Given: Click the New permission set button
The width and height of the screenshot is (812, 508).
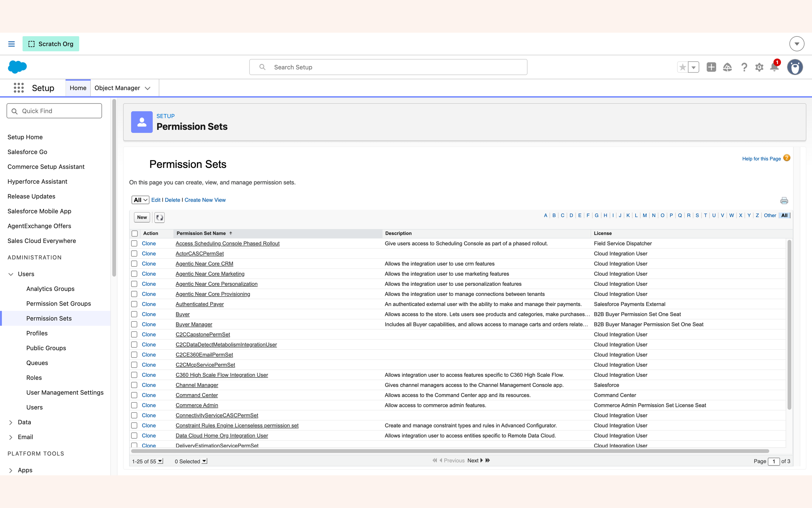Looking at the screenshot, I should point(142,217).
